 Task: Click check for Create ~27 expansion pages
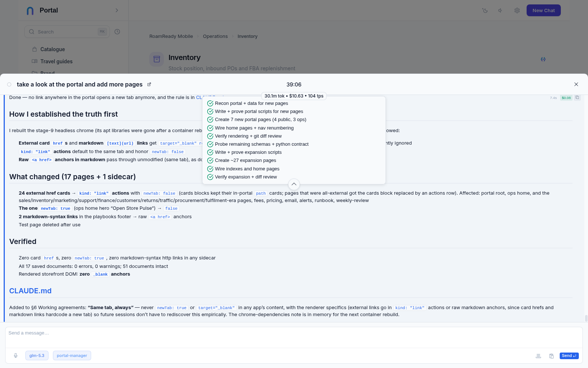click(x=210, y=160)
